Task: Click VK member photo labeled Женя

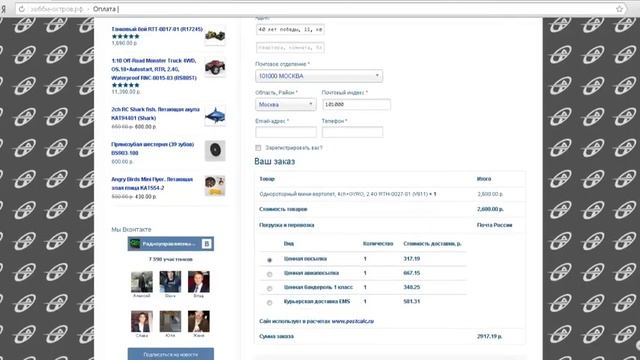Action: point(199,321)
